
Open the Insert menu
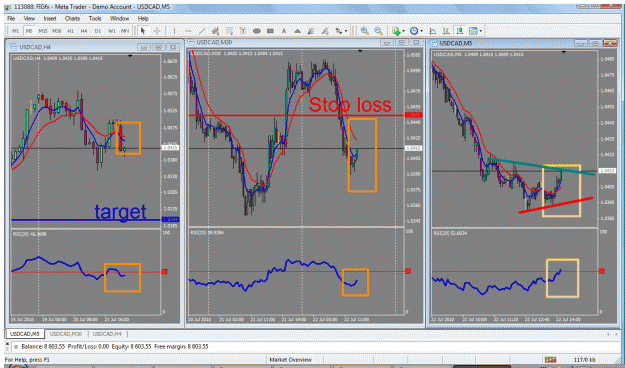(50, 18)
